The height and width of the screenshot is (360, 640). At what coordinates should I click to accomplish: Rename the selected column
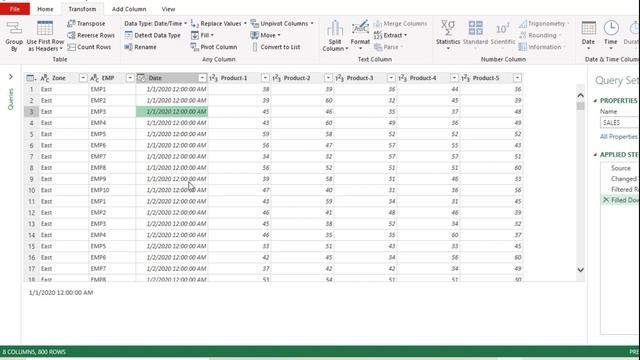(x=140, y=47)
